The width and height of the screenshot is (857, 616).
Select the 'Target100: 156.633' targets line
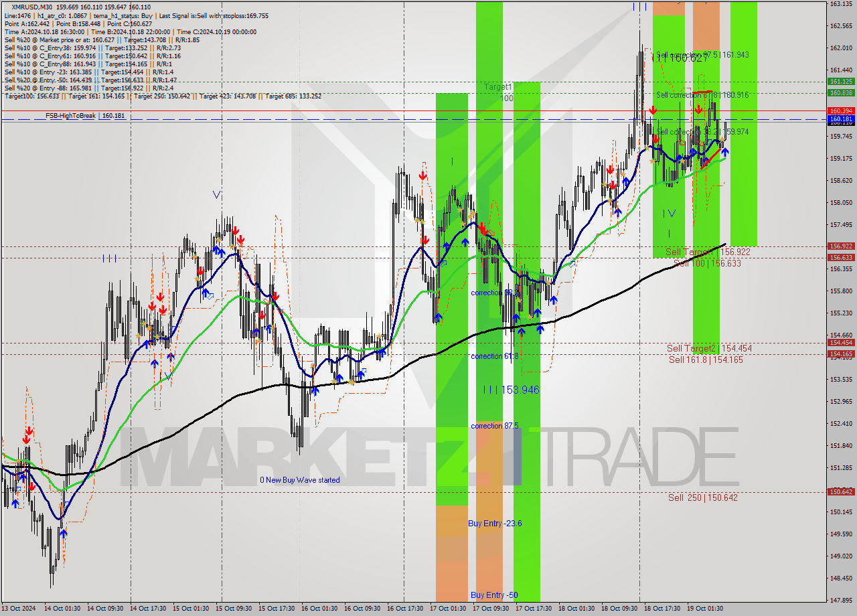pyautogui.click(x=163, y=96)
